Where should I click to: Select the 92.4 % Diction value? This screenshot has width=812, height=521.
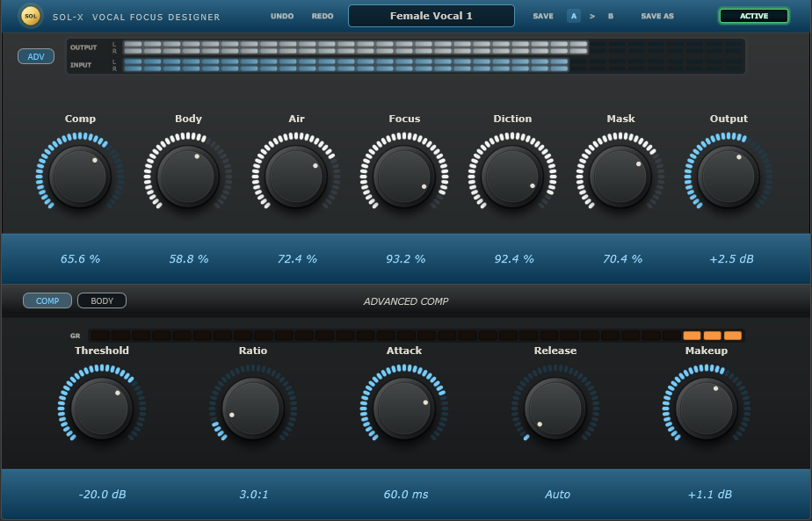pos(514,259)
